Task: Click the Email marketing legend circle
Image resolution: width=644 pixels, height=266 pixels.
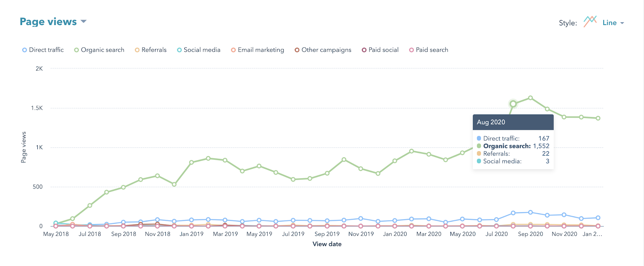Action: (x=233, y=50)
